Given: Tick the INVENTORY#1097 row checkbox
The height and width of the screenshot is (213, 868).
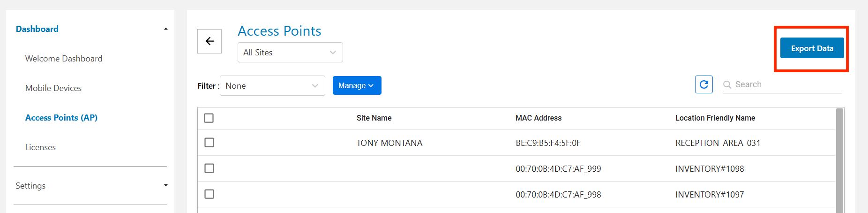Looking at the screenshot, I should 210,194.
